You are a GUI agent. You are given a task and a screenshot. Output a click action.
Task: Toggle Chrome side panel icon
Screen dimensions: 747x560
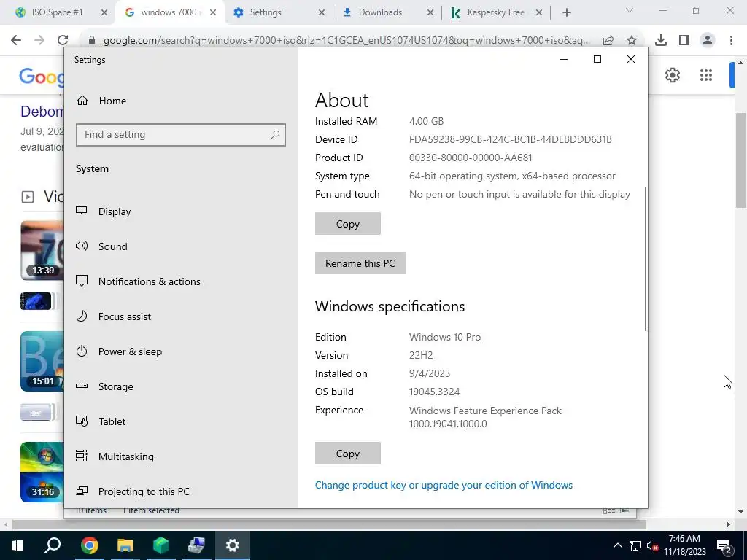click(x=684, y=40)
